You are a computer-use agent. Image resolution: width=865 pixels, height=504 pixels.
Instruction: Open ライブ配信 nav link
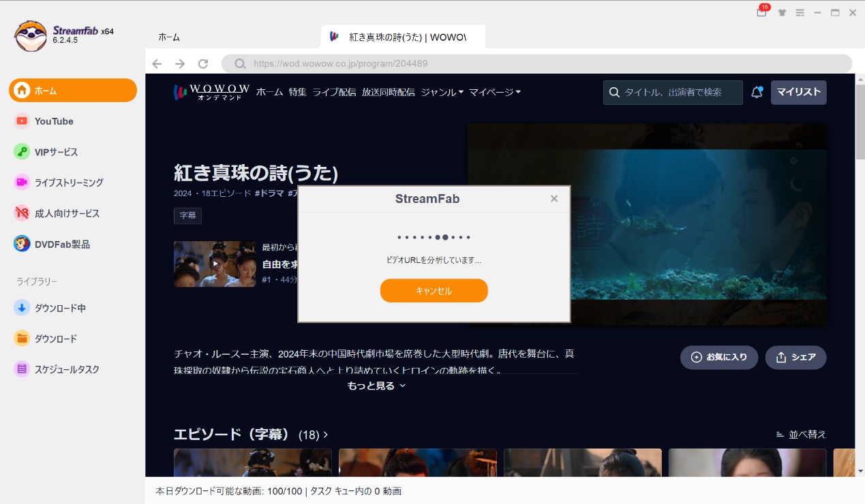pos(334,92)
